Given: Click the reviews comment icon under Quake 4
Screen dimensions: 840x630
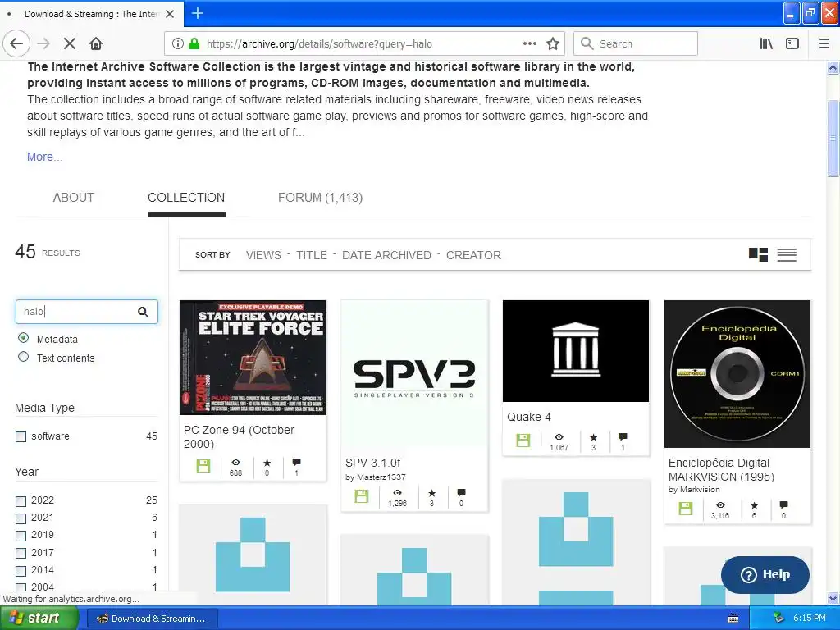Looking at the screenshot, I should pos(623,437).
